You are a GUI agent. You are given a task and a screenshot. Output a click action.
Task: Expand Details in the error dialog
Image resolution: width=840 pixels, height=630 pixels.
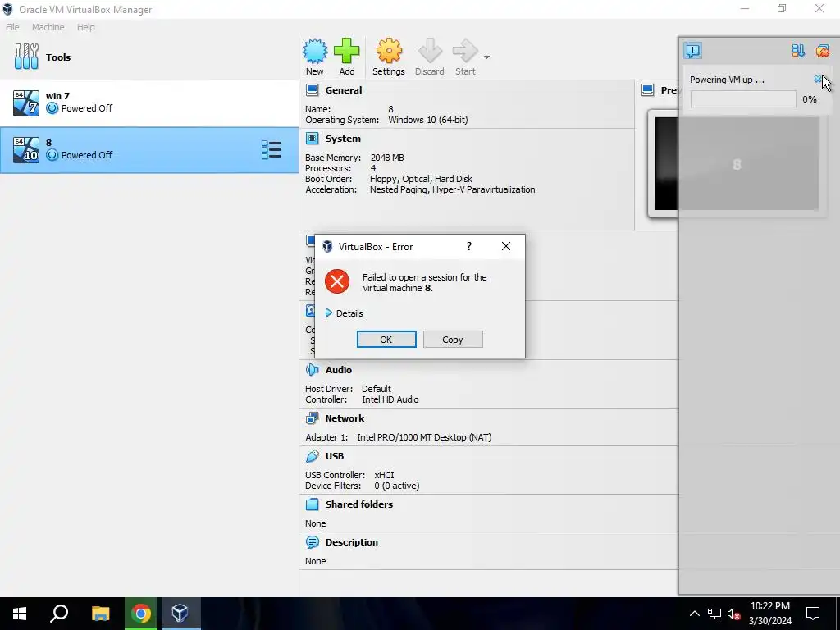[x=344, y=313]
